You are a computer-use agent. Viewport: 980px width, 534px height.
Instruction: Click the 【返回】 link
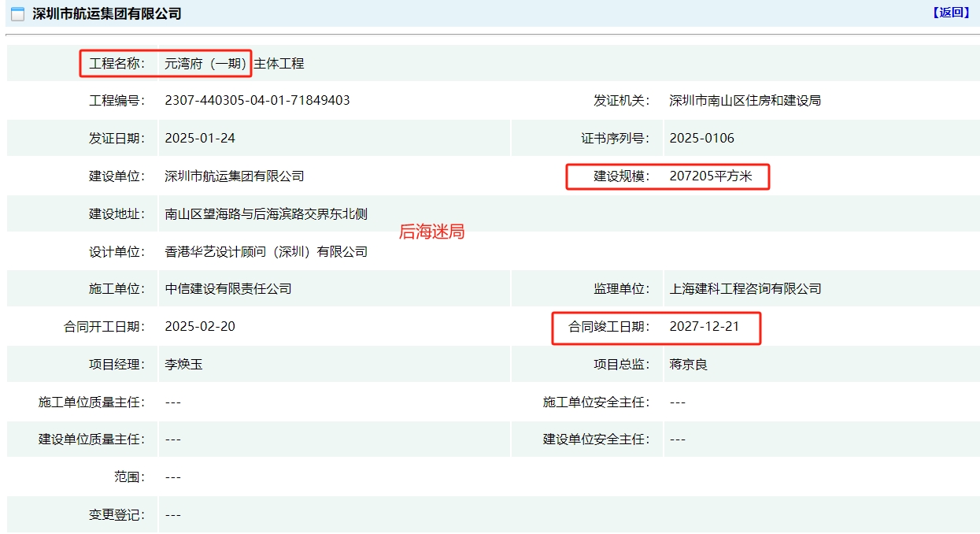pyautogui.click(x=952, y=13)
